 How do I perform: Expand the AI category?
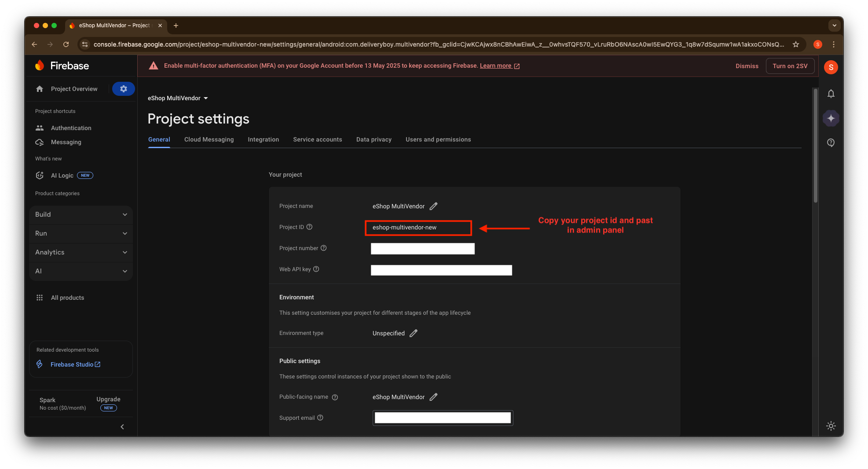[x=81, y=271]
